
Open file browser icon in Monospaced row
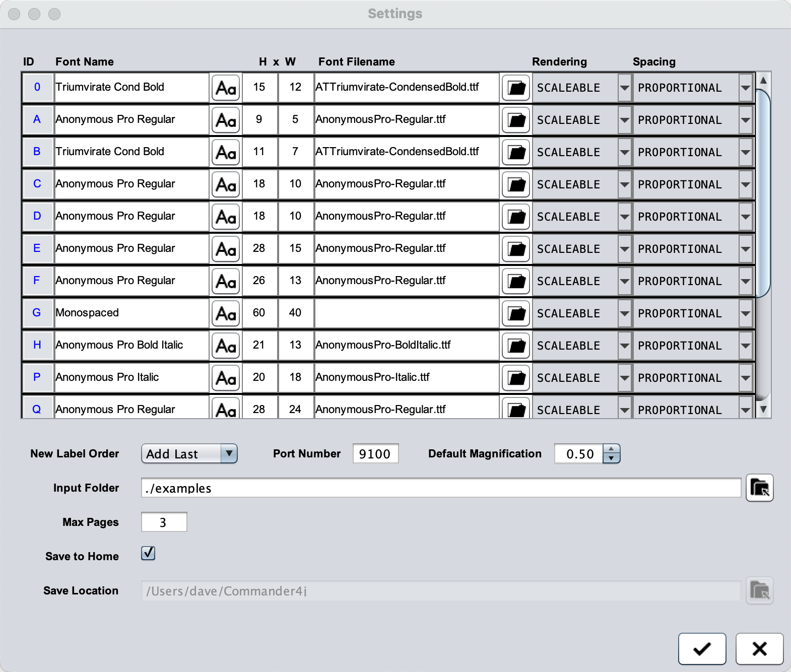[x=516, y=313]
